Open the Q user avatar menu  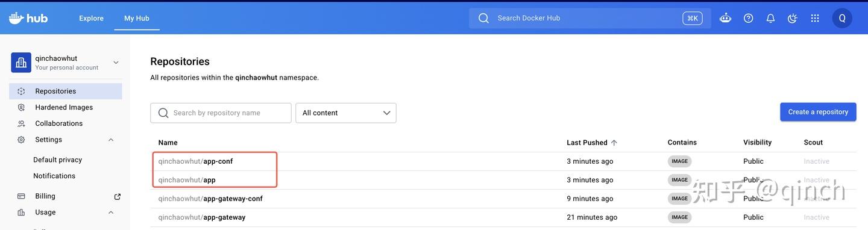click(x=842, y=18)
